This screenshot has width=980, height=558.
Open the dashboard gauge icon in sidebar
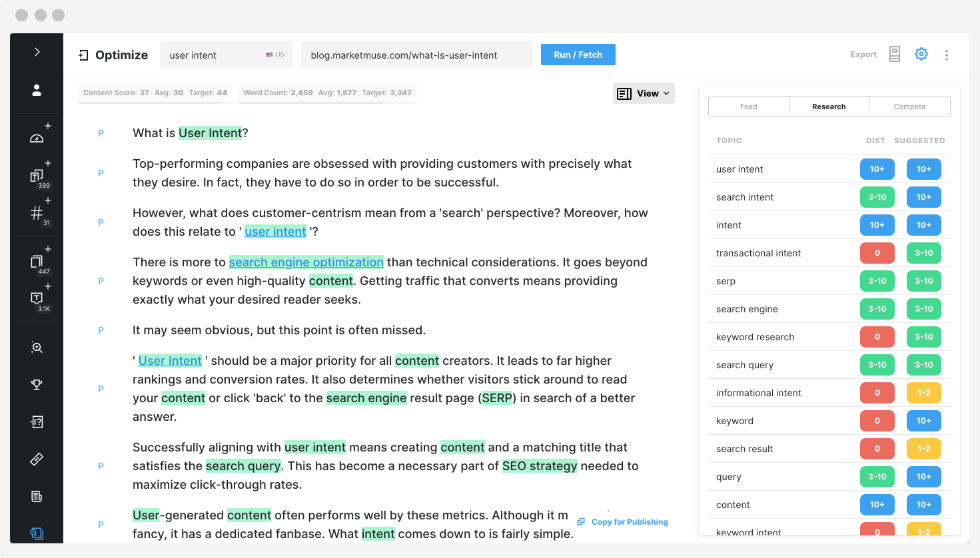37,138
